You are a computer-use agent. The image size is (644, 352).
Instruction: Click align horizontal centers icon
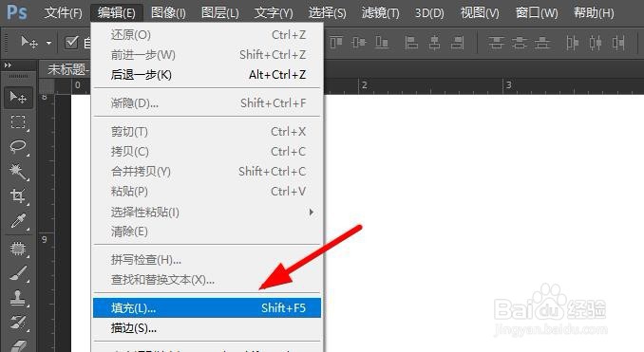[x=434, y=43]
